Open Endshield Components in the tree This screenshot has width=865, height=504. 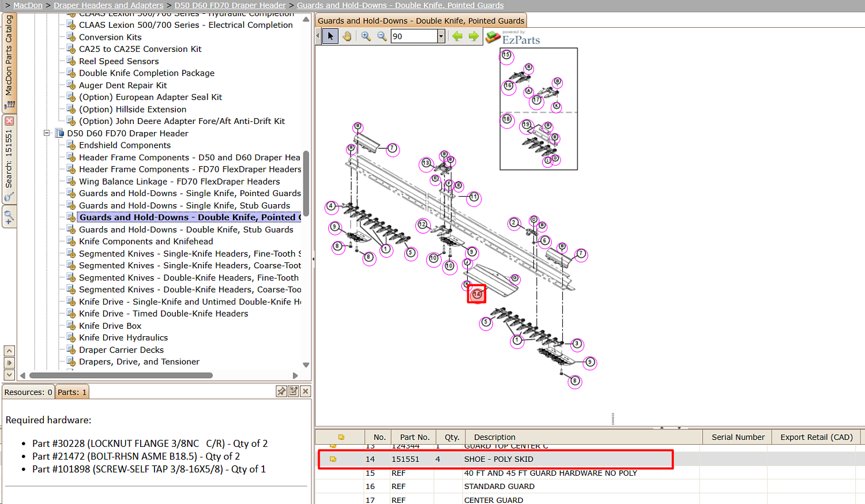pyautogui.click(x=125, y=145)
